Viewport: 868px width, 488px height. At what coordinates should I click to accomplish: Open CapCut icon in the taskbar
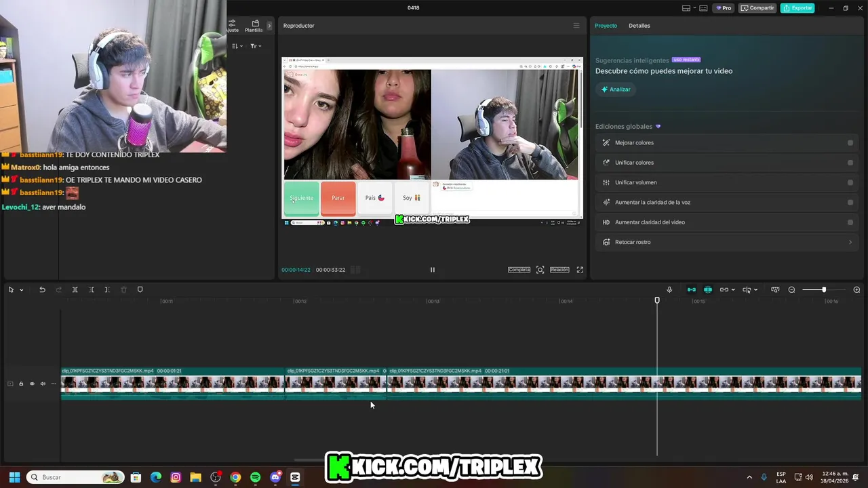[x=295, y=477]
